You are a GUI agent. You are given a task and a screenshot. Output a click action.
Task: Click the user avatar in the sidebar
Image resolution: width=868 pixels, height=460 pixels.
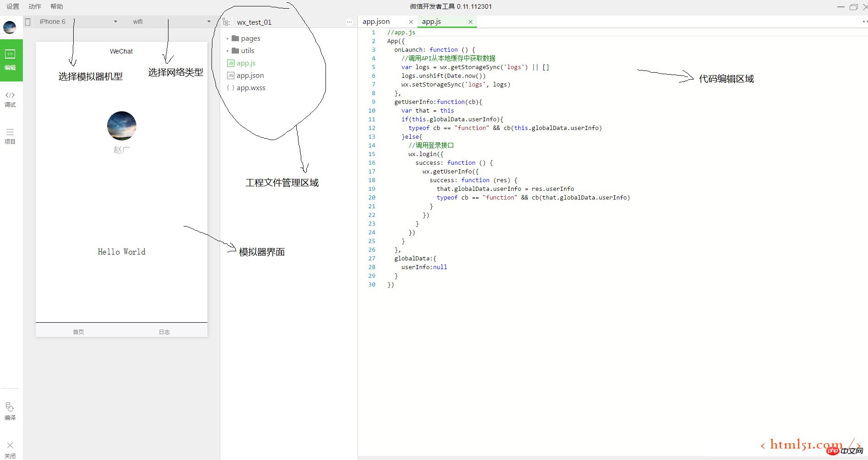(10, 27)
